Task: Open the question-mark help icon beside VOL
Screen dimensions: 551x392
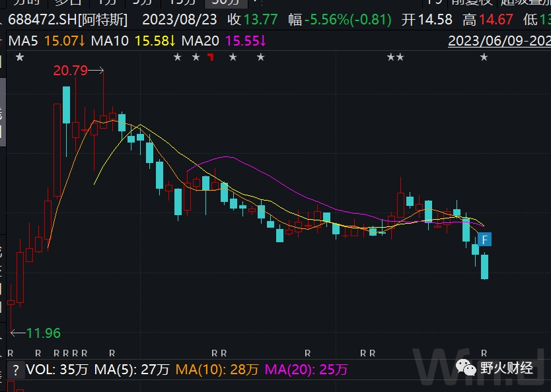Action: tap(16, 370)
